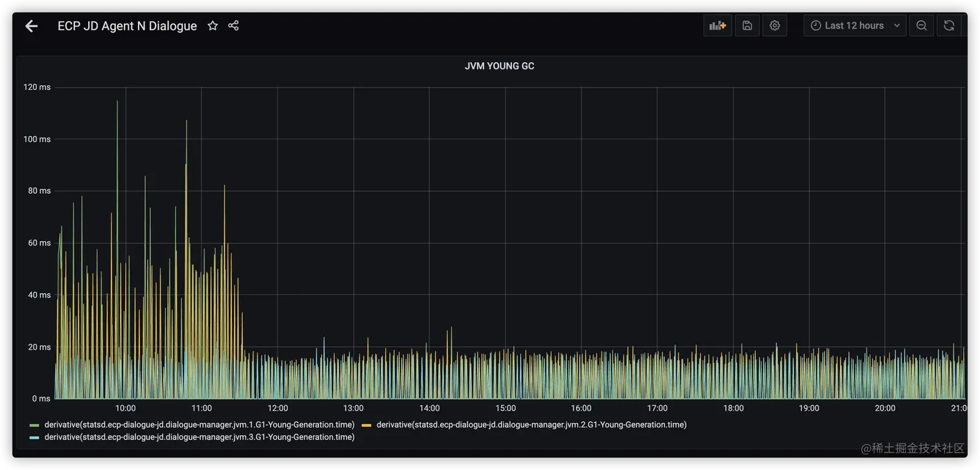Save the dashboard with floppy disk icon
980x470 pixels.
(747, 25)
